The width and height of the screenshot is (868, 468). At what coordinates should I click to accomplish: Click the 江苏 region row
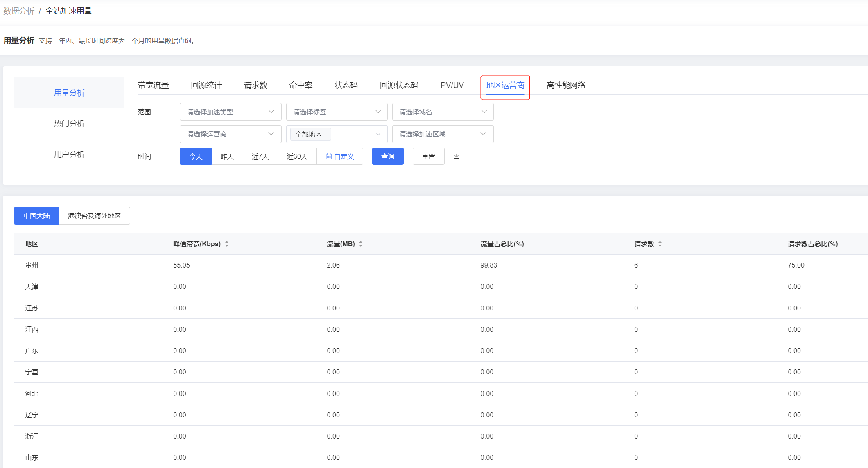click(x=441, y=308)
